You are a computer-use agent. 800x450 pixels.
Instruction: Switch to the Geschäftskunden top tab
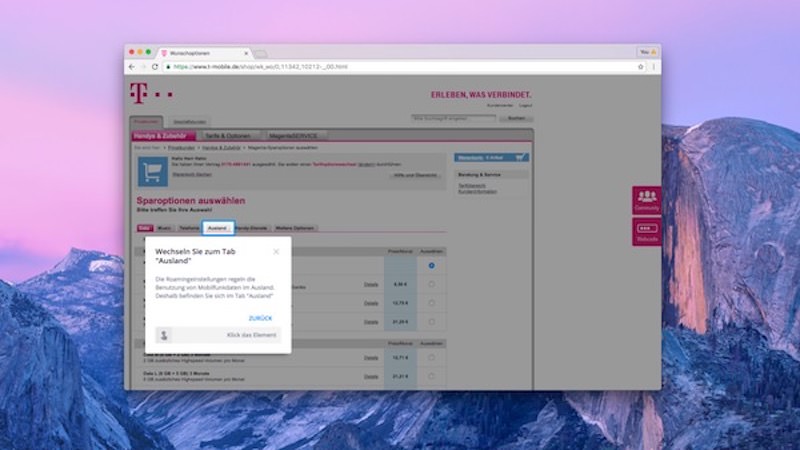pyautogui.click(x=189, y=122)
